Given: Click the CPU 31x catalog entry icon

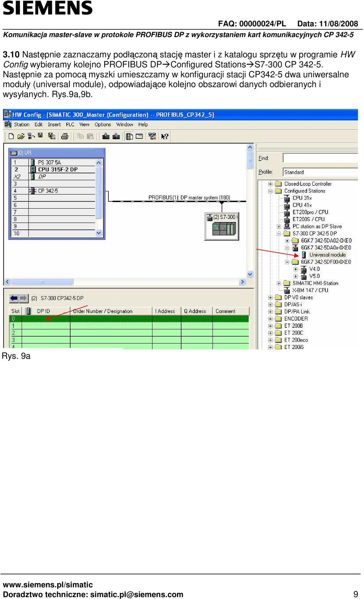Looking at the screenshot, I should [287, 198].
